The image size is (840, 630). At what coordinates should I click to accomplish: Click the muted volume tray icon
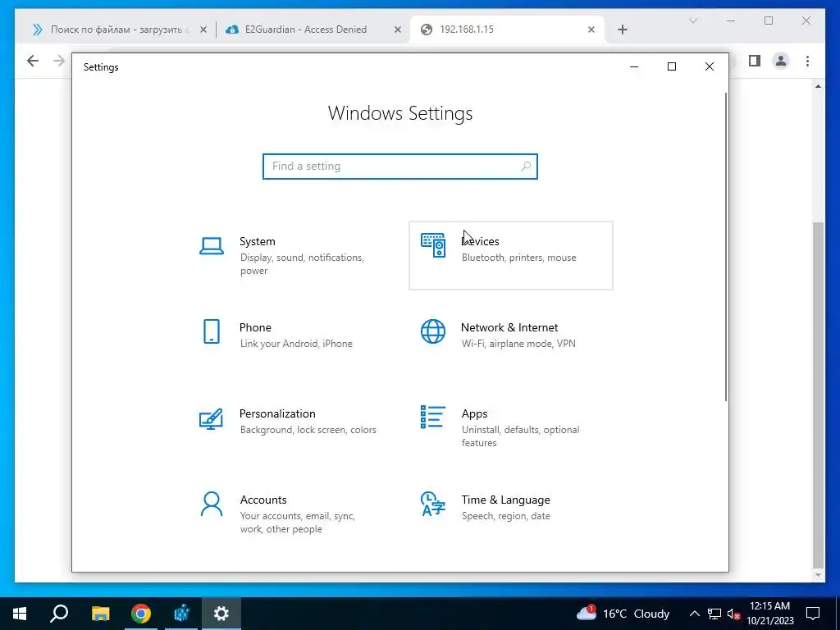pyautogui.click(x=733, y=614)
